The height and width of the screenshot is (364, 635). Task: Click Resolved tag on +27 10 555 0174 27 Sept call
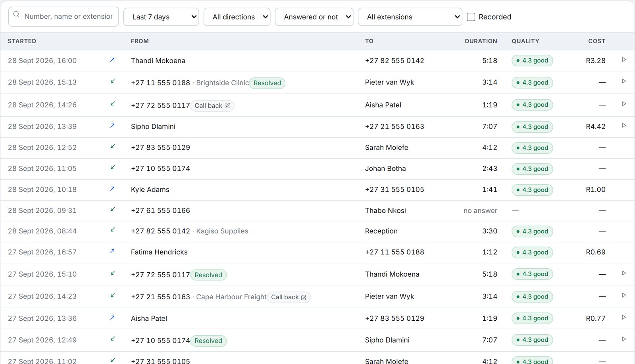pos(208,341)
